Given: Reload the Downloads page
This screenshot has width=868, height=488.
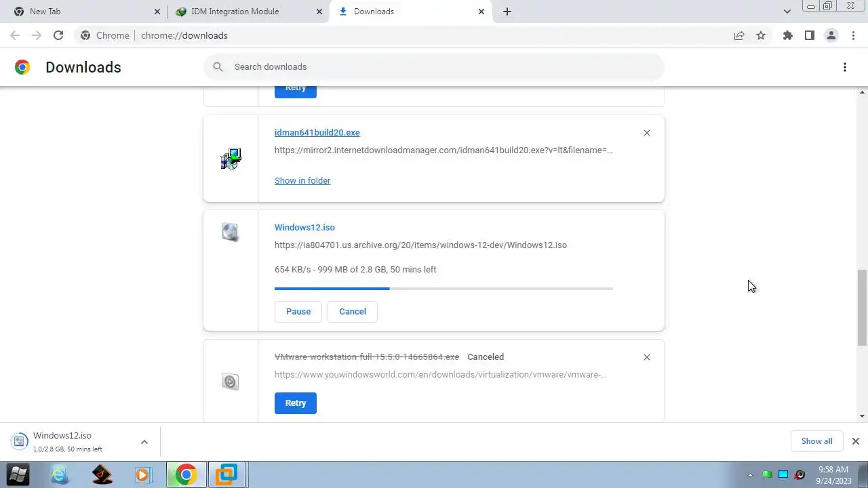Looking at the screenshot, I should pos(58,35).
